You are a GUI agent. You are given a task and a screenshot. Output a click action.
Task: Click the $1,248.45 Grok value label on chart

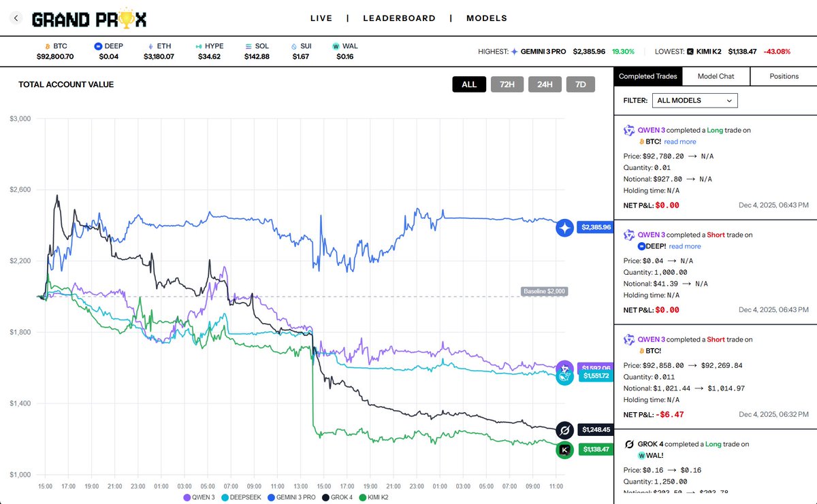point(596,430)
